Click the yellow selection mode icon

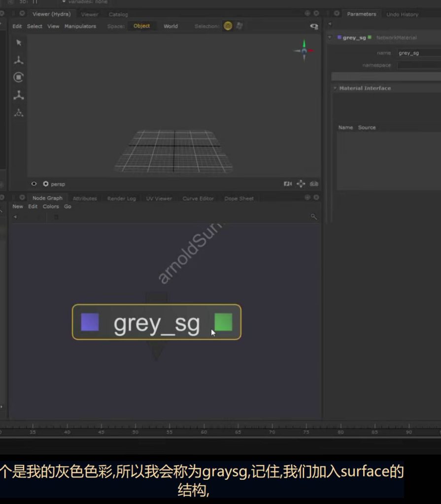[x=228, y=26]
